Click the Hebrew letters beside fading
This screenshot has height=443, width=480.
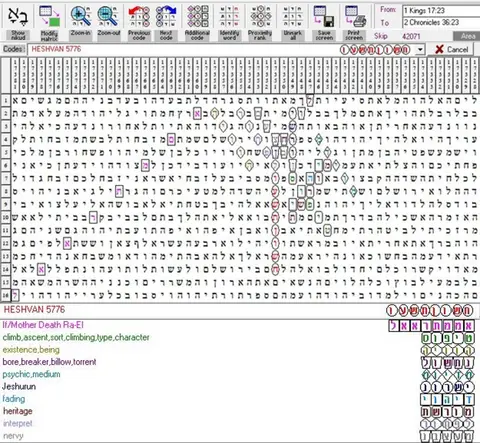pyautogui.click(x=447, y=399)
